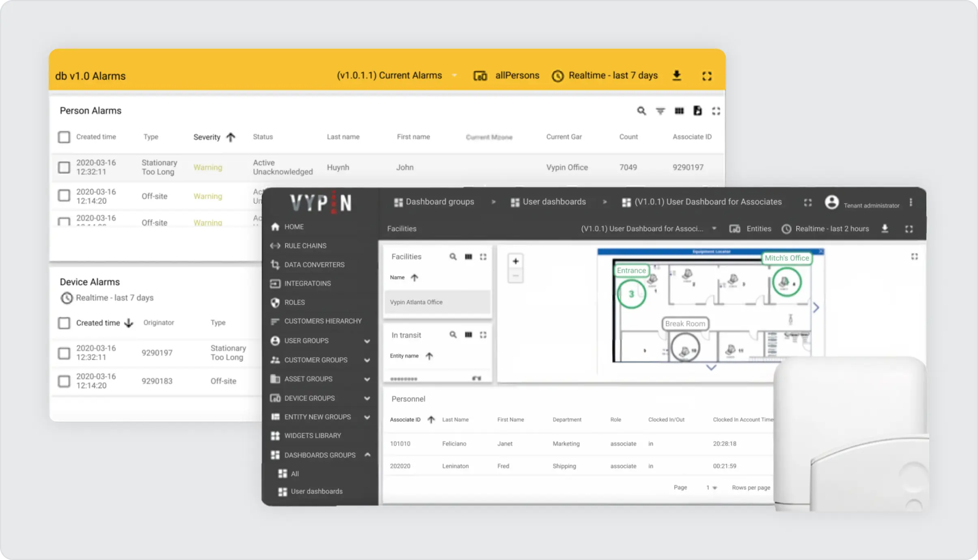The height and width of the screenshot is (560, 978).
Task: Download the db v1.0 Alarms dashboard
Action: [677, 75]
